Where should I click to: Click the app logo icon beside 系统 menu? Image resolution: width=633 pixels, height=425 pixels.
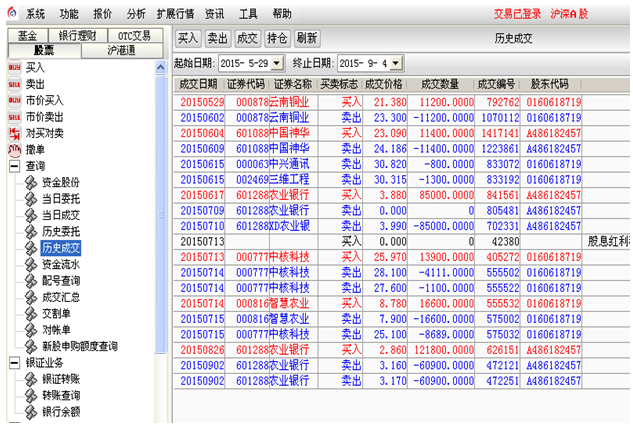coord(13,13)
